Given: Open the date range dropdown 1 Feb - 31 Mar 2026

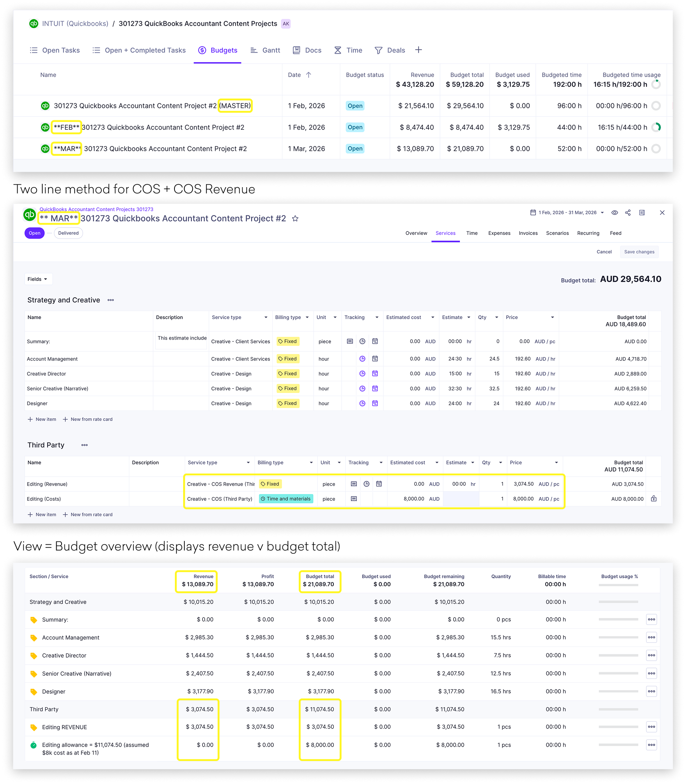Looking at the screenshot, I should (x=567, y=213).
